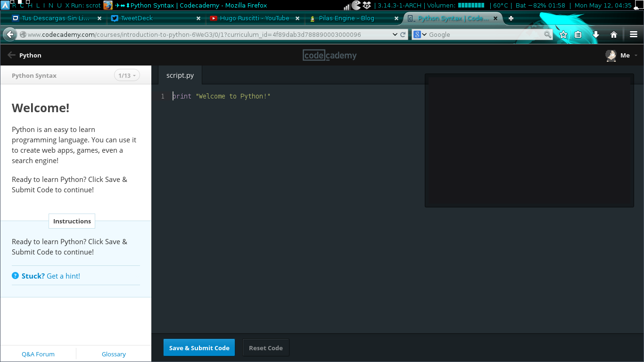Viewport: 644px width, 362px height.
Task: Click the Firefox back arrow button
Action: coord(9,34)
